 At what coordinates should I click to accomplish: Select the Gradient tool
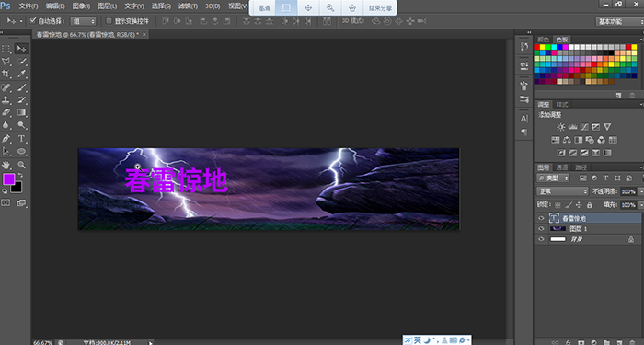[22, 112]
